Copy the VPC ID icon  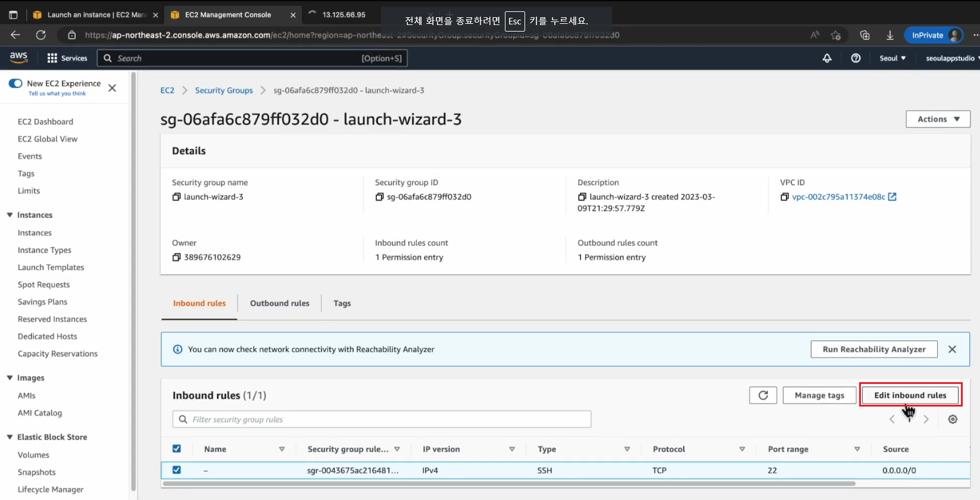point(784,197)
